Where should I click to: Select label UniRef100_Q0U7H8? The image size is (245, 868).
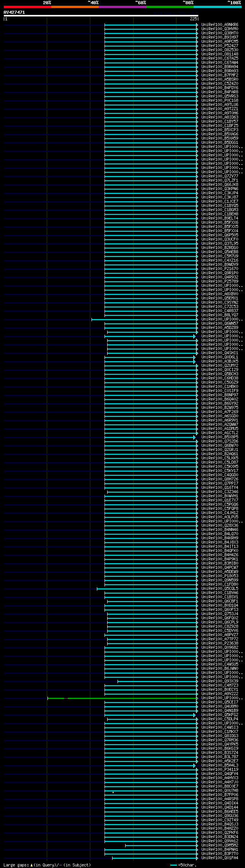click(220, 791)
